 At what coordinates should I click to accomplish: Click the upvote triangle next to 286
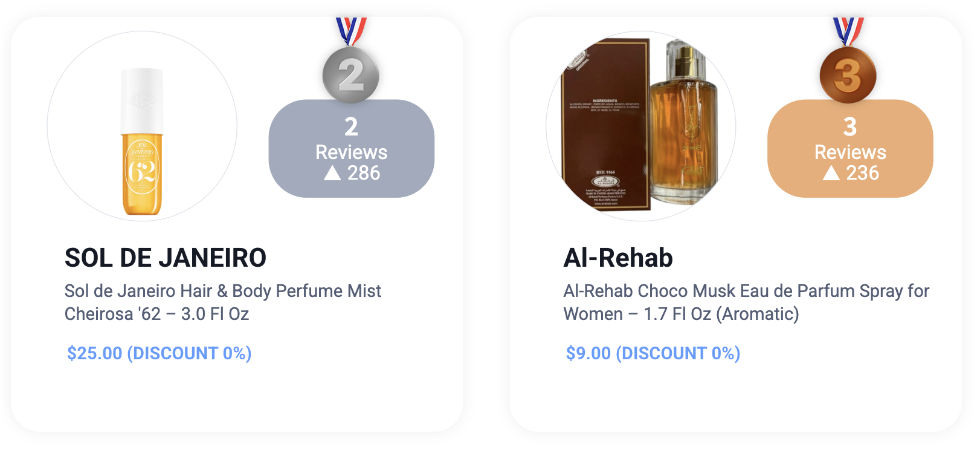[332, 174]
